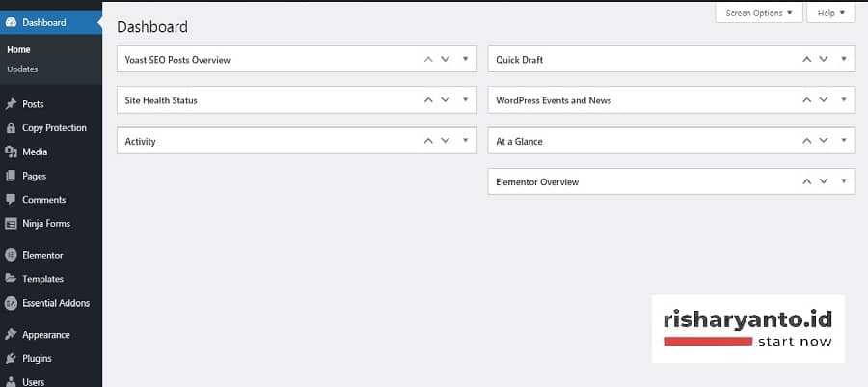Click the Essential Addons icon
The width and height of the screenshot is (868, 387).
pos(11,303)
